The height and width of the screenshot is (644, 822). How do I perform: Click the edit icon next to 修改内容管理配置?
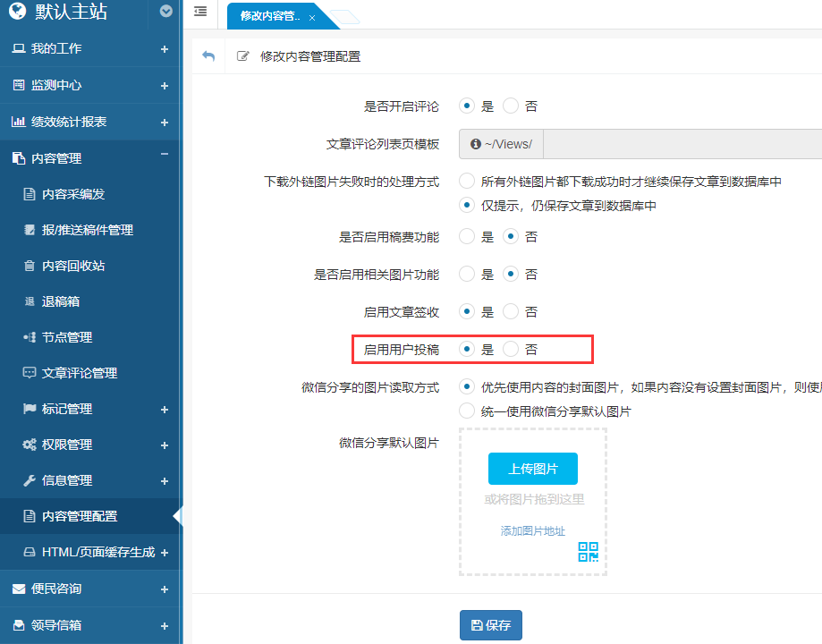(242, 56)
